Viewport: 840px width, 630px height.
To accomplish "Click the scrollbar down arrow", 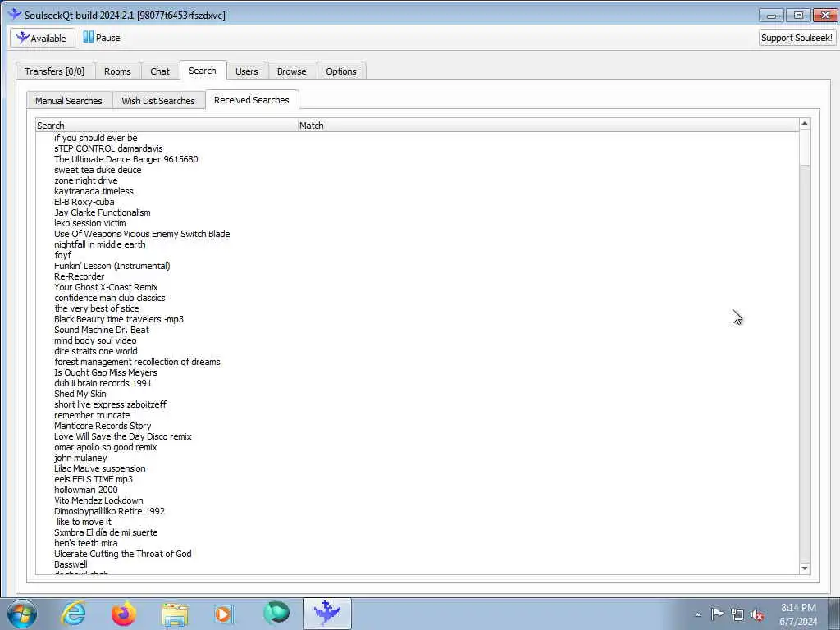I will [804, 568].
